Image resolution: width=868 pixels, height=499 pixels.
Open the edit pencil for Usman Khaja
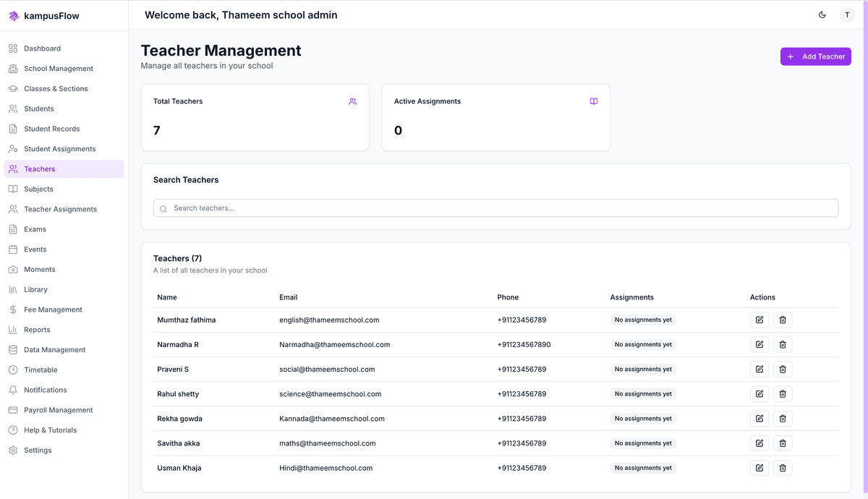pos(759,468)
